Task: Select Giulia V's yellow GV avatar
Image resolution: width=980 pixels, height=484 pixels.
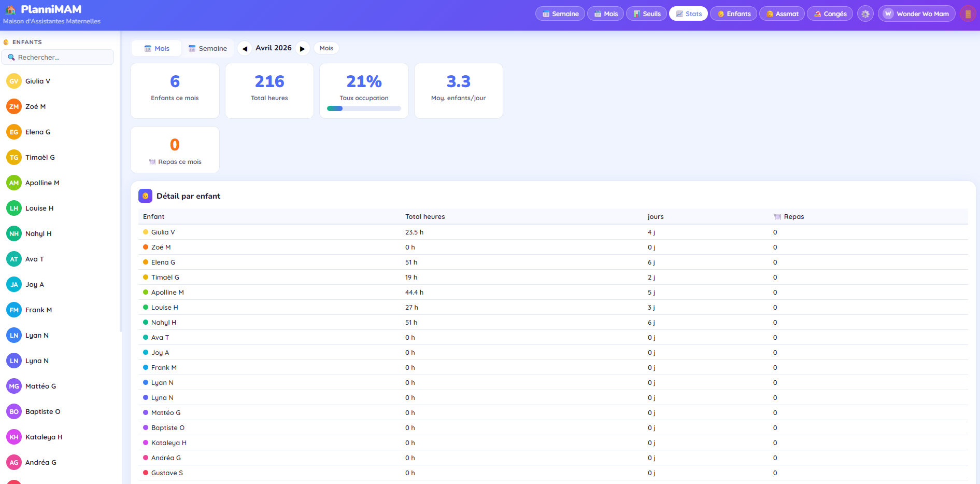Action: click(x=14, y=81)
